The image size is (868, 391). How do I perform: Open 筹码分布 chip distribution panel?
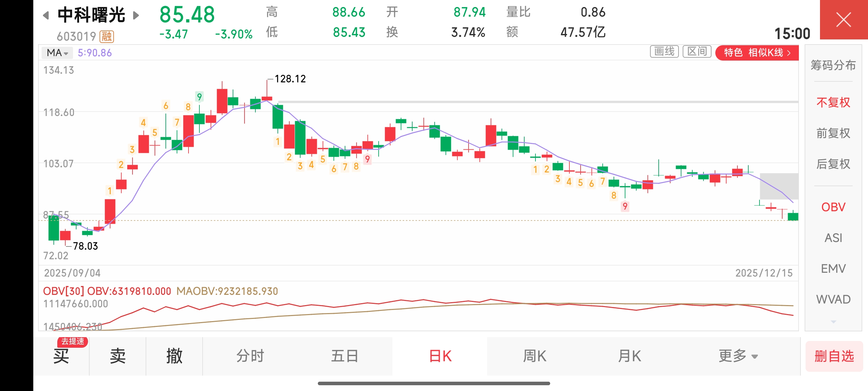(x=833, y=65)
